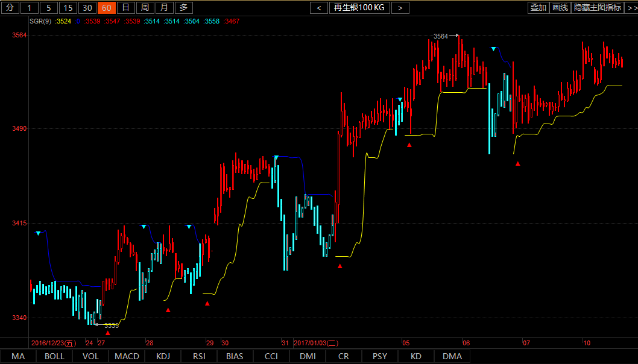
Task: Select the CR indicator tab
Action: pyautogui.click(x=343, y=356)
